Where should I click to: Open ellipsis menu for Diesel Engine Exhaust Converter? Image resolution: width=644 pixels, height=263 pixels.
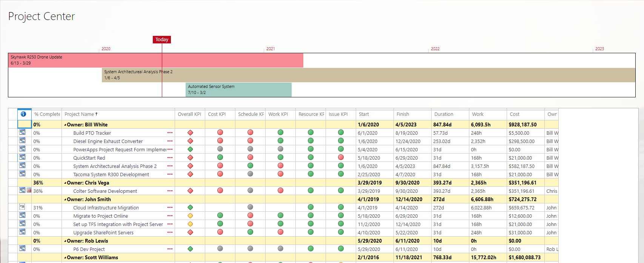[x=170, y=141]
